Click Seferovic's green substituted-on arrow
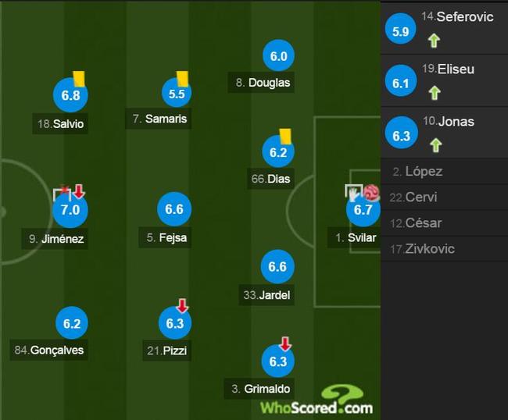The image size is (508, 420). coord(434,41)
